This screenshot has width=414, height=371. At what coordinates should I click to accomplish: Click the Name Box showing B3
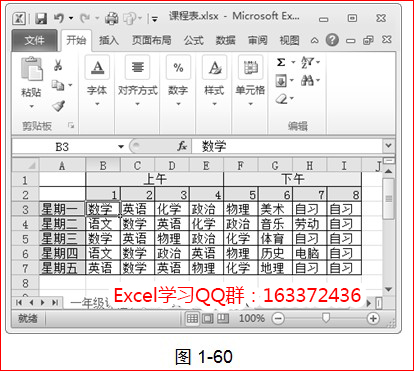(63, 146)
